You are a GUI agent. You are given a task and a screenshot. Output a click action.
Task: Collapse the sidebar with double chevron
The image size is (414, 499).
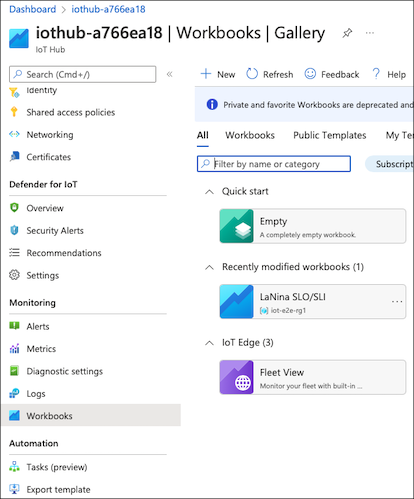tap(169, 74)
